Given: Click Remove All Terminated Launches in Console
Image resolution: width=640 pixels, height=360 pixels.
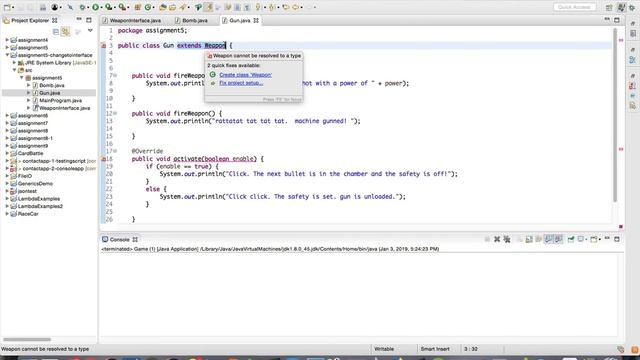Looking at the screenshot, I should pyautogui.click(x=507, y=239).
